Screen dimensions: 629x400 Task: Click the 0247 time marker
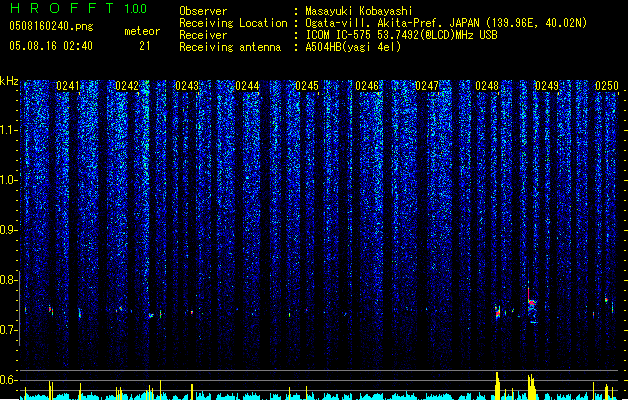(427, 86)
